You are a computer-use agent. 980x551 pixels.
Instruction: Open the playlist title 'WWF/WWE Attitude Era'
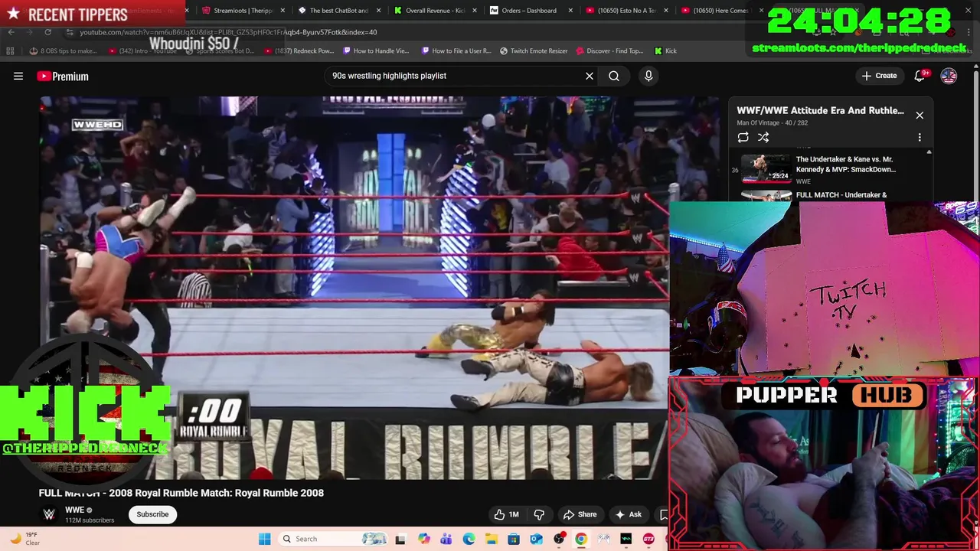820,110
